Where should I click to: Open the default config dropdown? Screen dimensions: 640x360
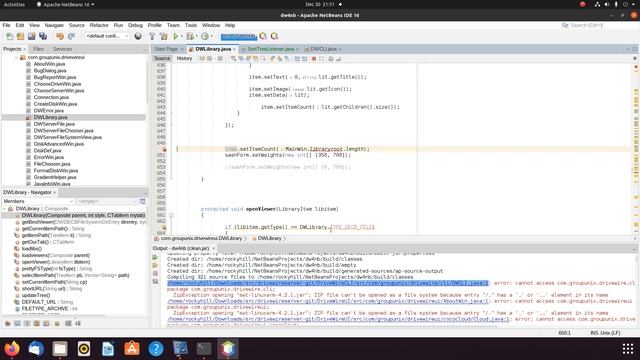(x=107, y=36)
